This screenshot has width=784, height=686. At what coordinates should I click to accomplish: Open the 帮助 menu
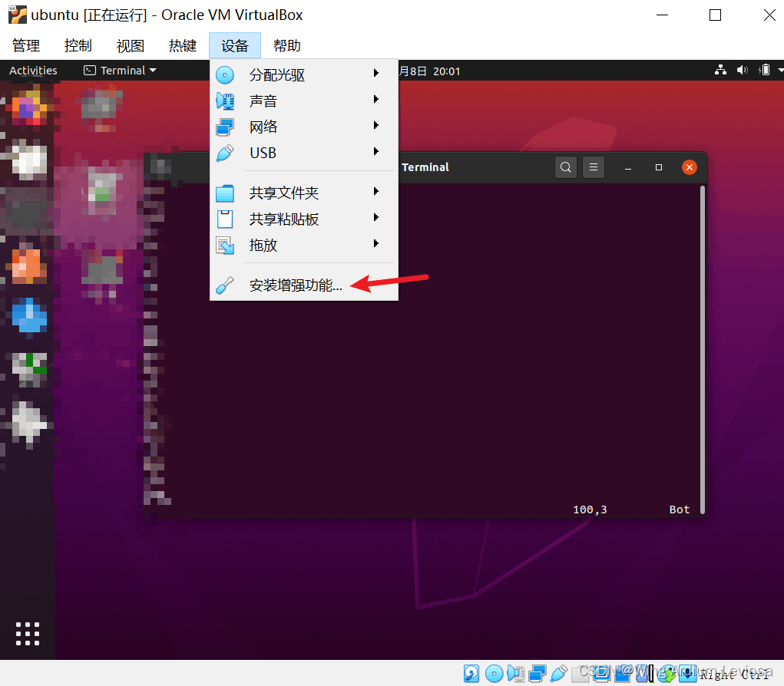click(287, 46)
